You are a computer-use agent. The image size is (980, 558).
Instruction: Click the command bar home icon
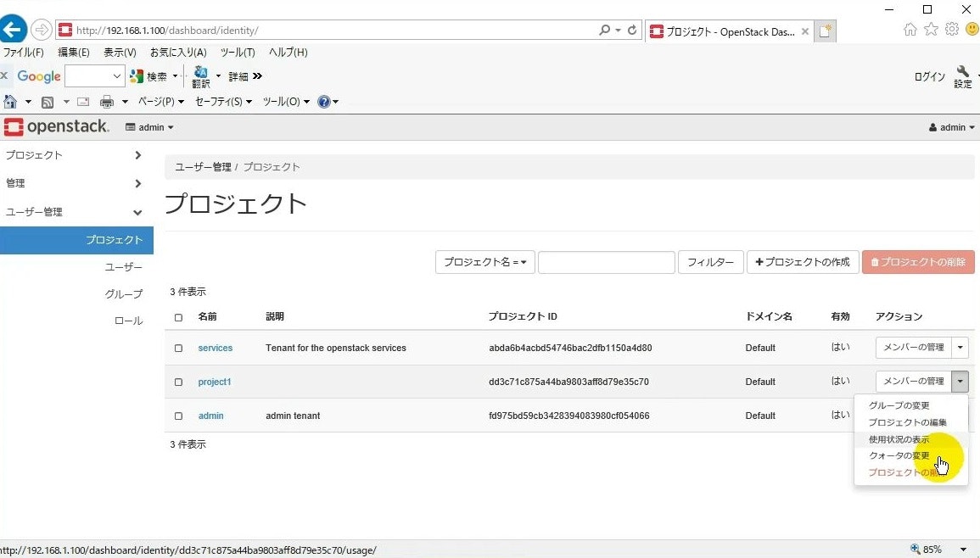(x=10, y=101)
